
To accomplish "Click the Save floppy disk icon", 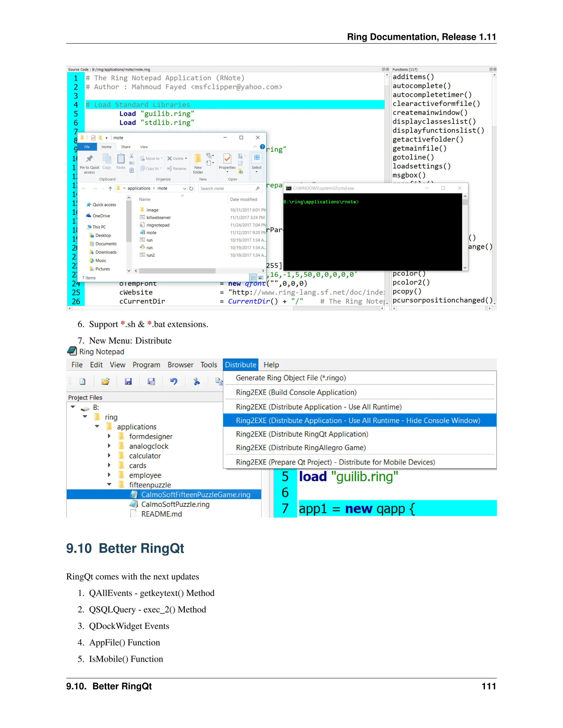I will pyautogui.click(x=128, y=381).
